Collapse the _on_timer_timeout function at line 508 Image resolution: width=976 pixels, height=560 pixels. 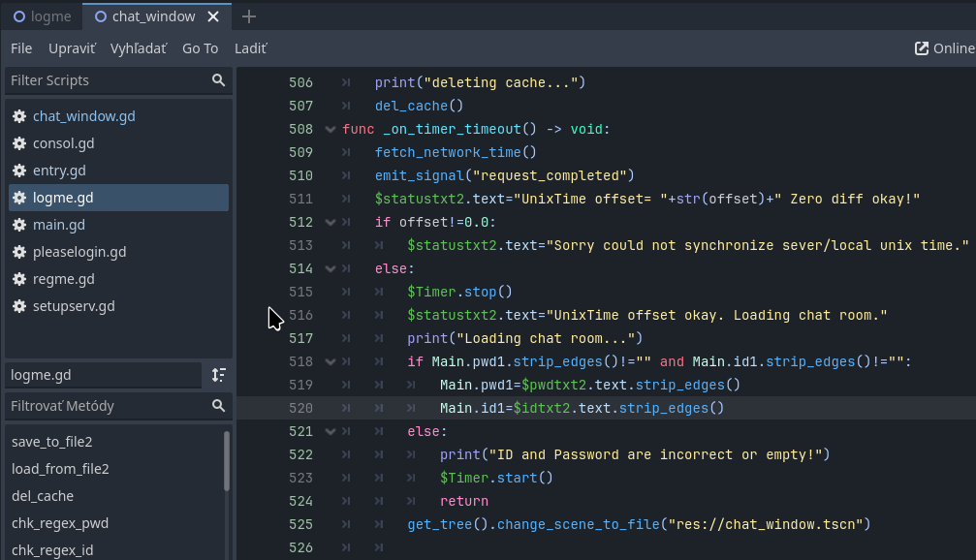[x=331, y=129]
